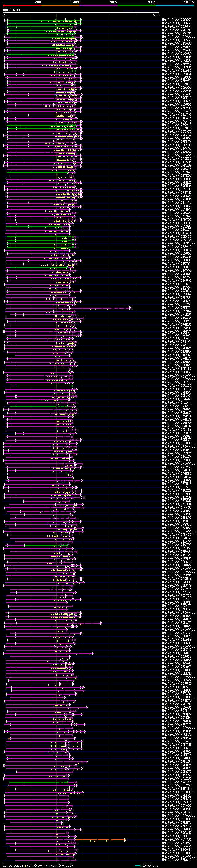
Task: Select the UniRef100_Q9ZUC3 label
Action: 177,128
